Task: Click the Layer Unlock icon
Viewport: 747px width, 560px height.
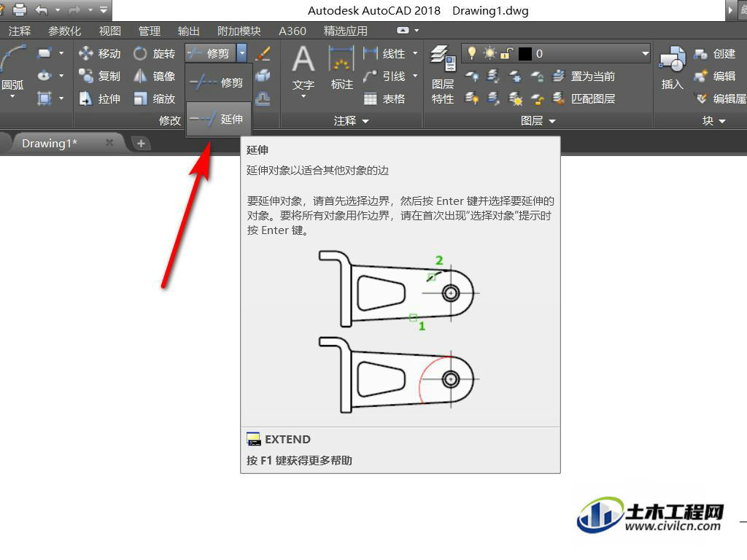Action: click(537, 98)
